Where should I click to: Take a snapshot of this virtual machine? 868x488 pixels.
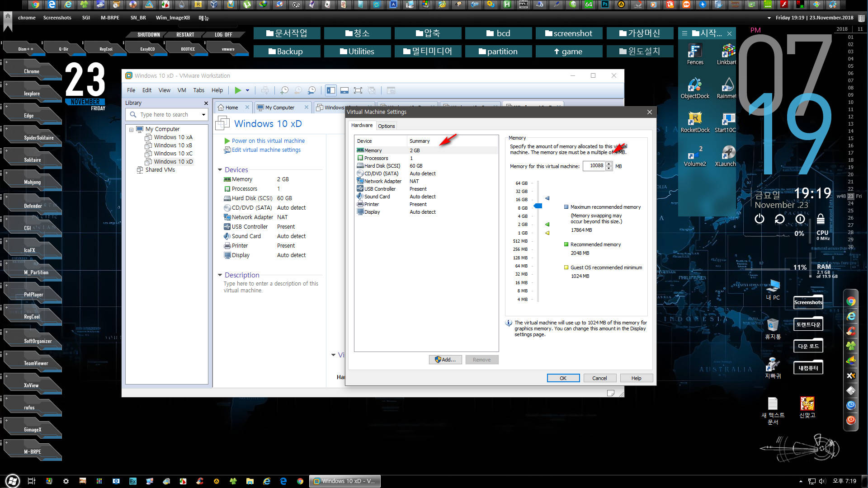coord(284,90)
